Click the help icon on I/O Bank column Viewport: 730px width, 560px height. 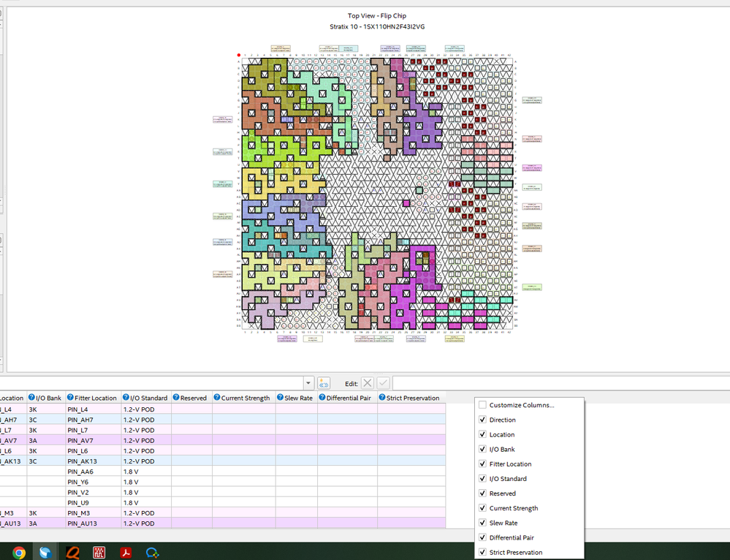pyautogui.click(x=31, y=398)
